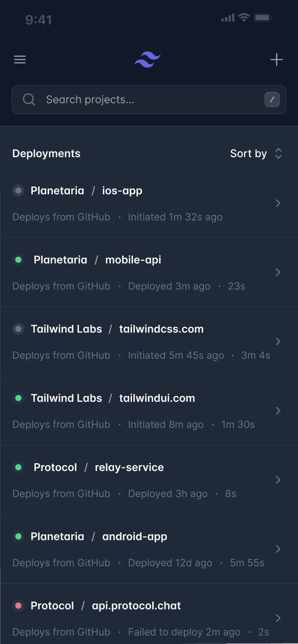Tap the status dot next to ios-app
Viewport: 298px width, 644px height.
pos(18,191)
